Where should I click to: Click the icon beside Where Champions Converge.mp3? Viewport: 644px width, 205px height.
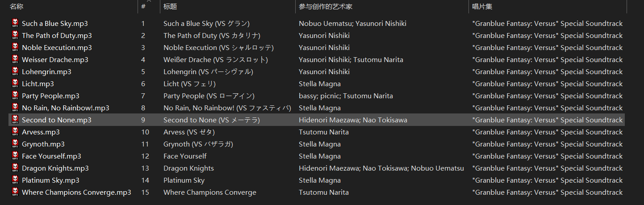click(x=15, y=192)
